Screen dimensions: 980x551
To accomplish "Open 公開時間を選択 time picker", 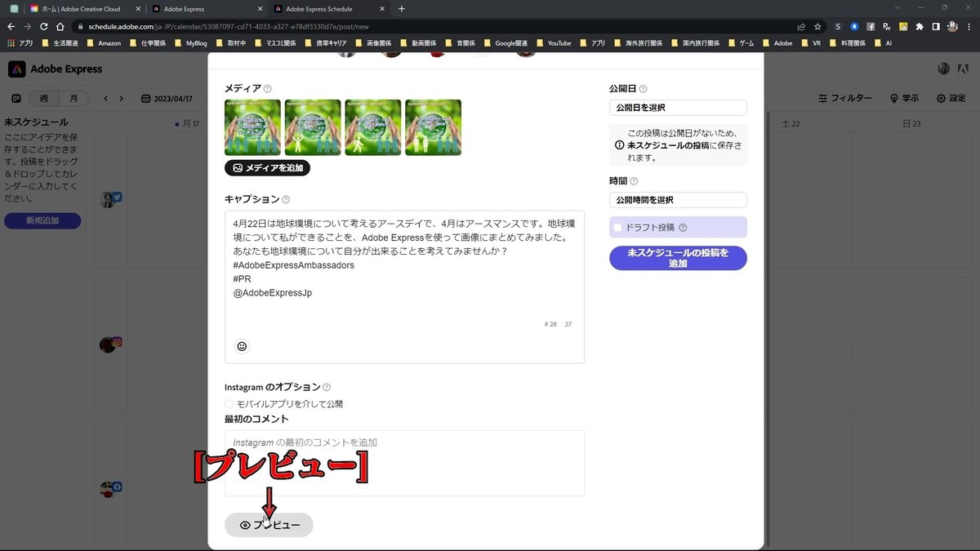I will pos(678,200).
